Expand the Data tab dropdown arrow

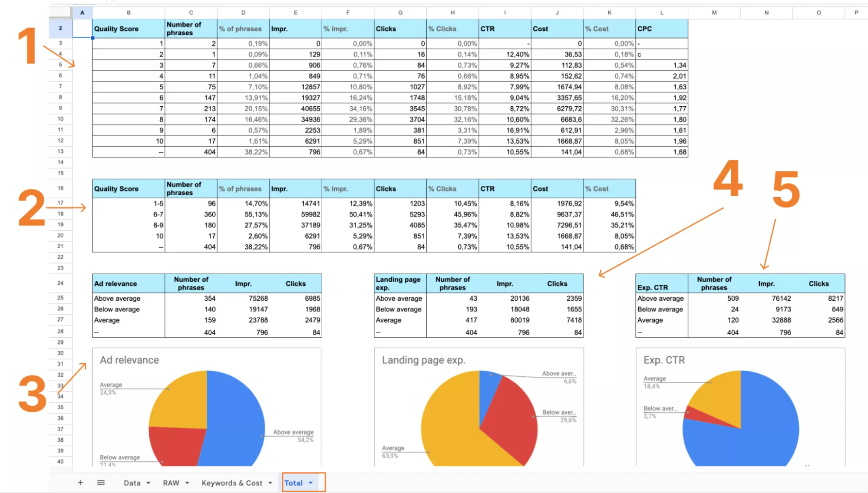tap(149, 483)
